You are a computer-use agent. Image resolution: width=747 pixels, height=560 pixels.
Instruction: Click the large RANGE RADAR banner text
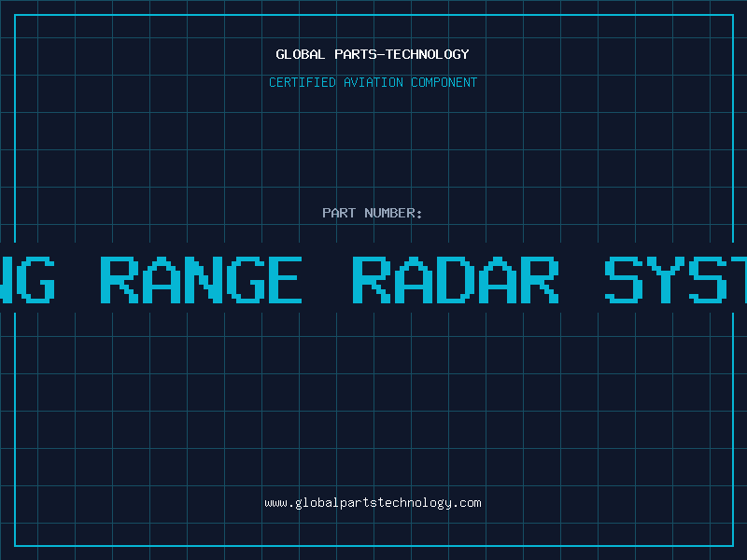coord(330,280)
